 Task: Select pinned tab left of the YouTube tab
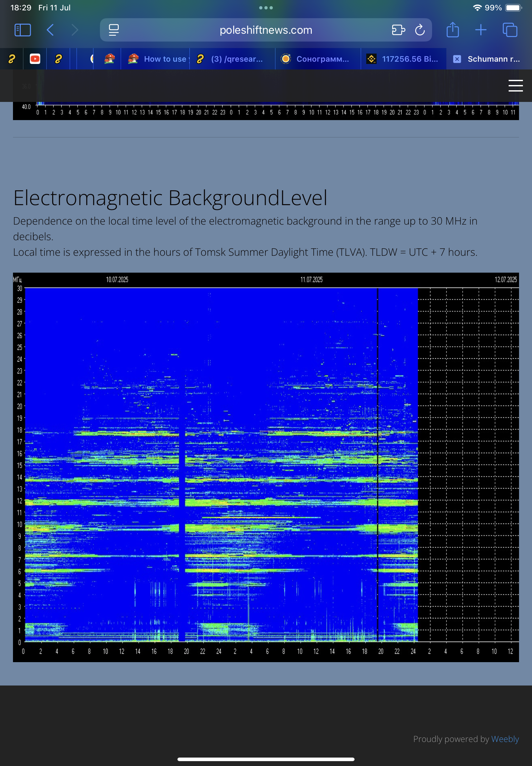coord(12,59)
